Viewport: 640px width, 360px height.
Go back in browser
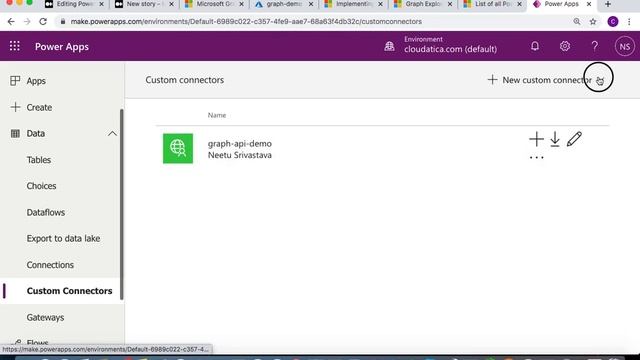(11, 22)
